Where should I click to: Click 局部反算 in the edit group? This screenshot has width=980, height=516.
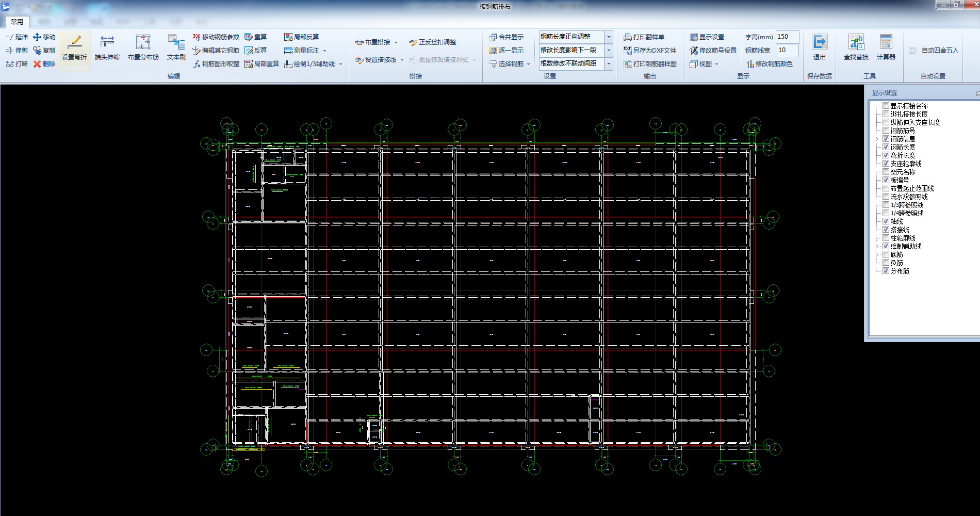(x=302, y=37)
